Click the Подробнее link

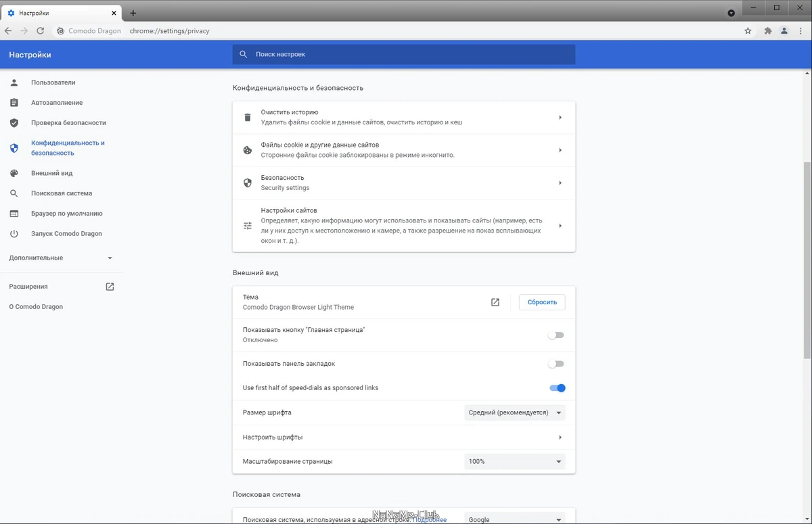[430, 519]
